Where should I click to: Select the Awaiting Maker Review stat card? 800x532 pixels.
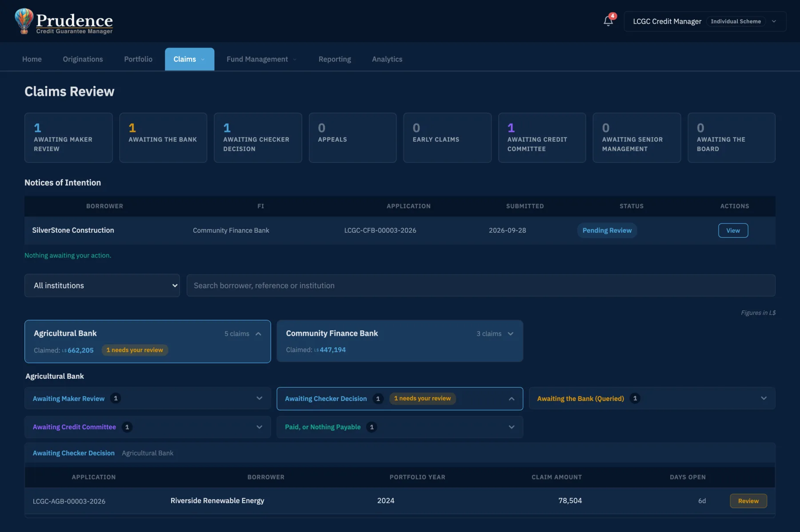click(x=68, y=138)
